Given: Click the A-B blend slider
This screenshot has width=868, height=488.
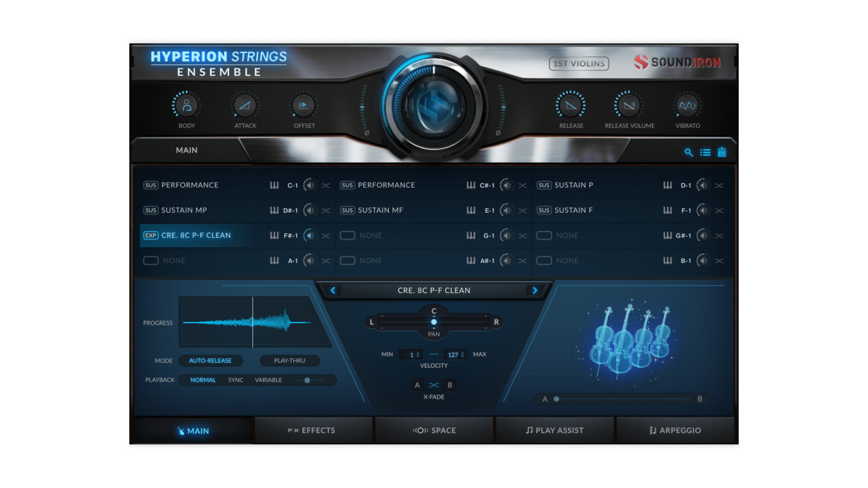Looking at the screenshot, I should [x=622, y=399].
